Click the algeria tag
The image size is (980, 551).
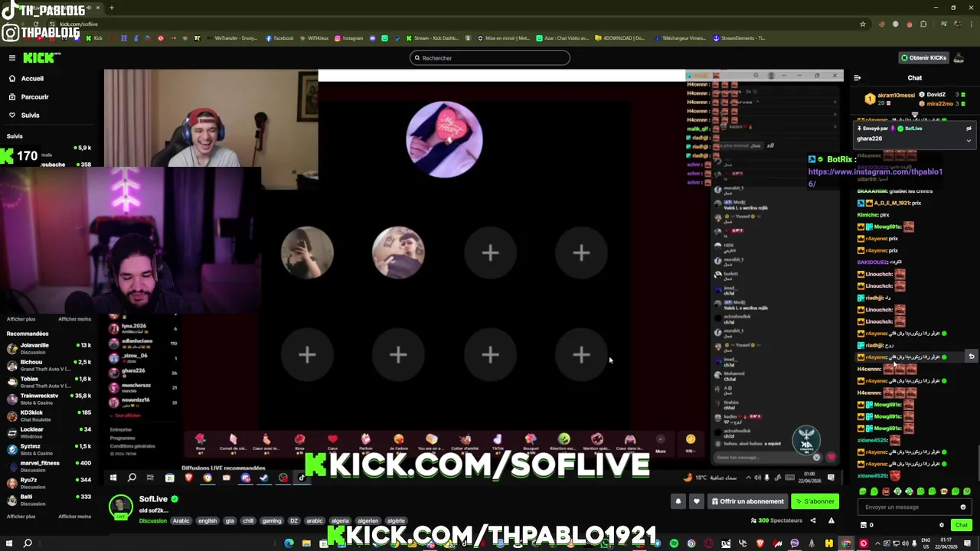pos(340,521)
